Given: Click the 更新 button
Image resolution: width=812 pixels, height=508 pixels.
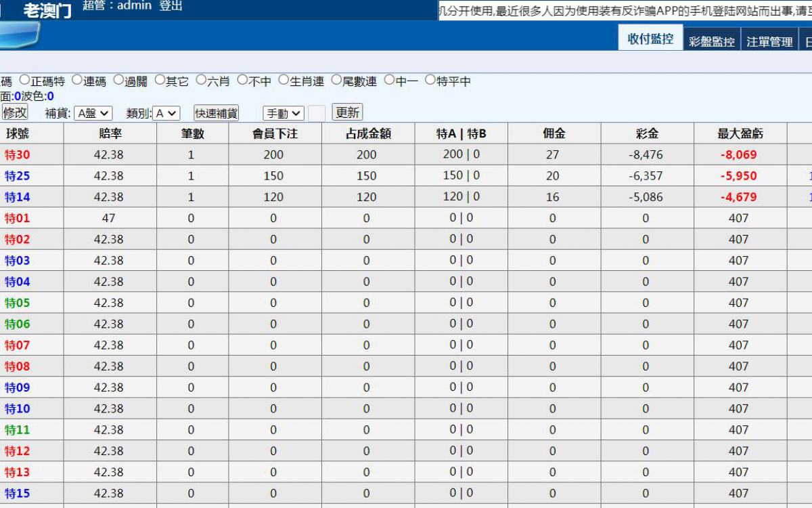Looking at the screenshot, I should (x=347, y=112).
